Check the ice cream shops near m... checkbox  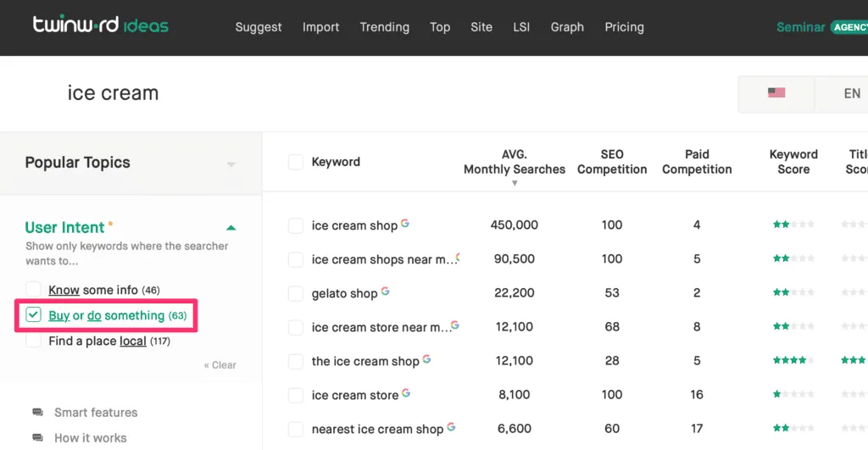click(x=296, y=259)
